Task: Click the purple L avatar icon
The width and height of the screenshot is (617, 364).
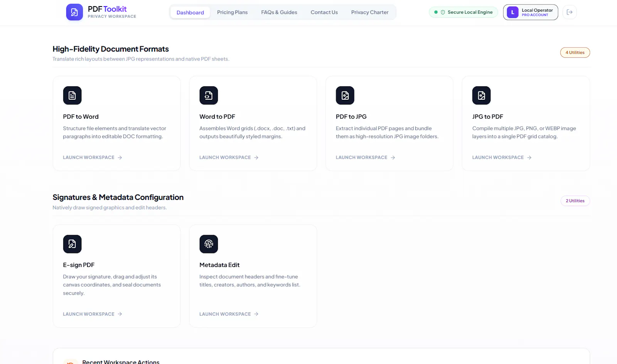Action: pos(512,12)
